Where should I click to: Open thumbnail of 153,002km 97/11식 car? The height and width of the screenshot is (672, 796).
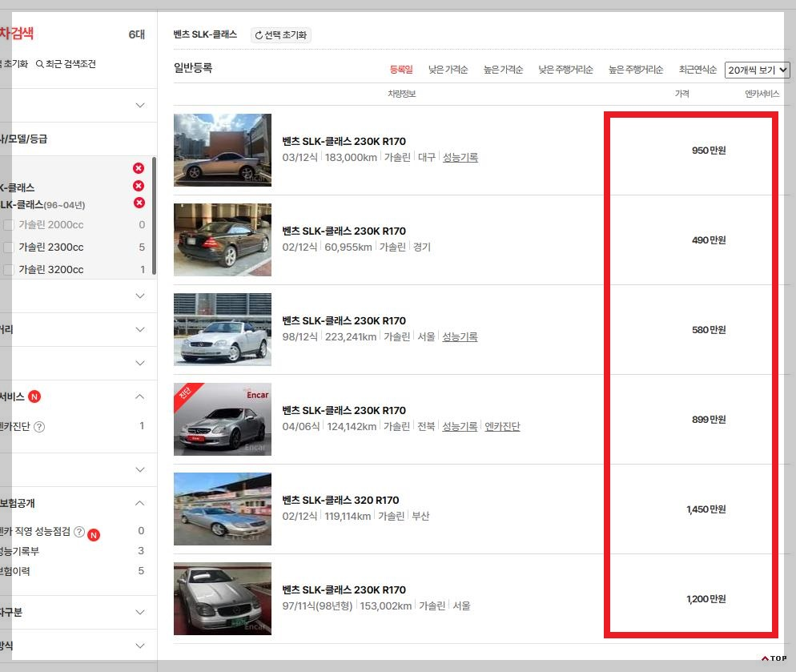pyautogui.click(x=223, y=599)
